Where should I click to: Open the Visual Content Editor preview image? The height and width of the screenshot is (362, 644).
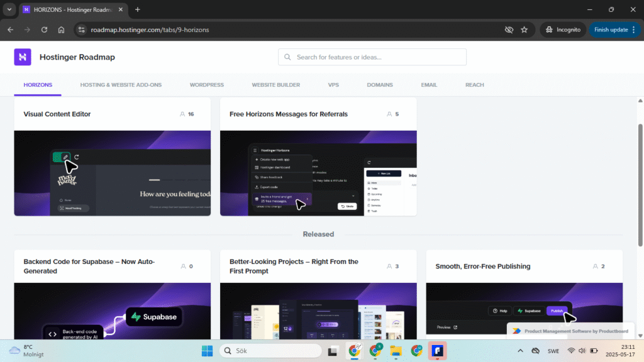pos(113,173)
